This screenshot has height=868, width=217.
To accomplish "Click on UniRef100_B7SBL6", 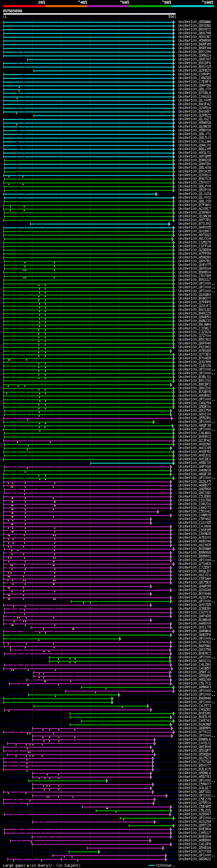I will (195, 93).
